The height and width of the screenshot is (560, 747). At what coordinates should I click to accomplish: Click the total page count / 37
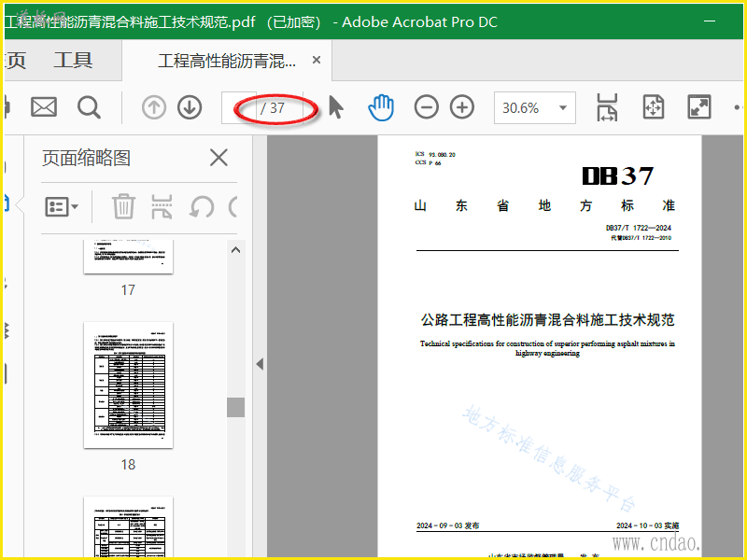point(273,108)
